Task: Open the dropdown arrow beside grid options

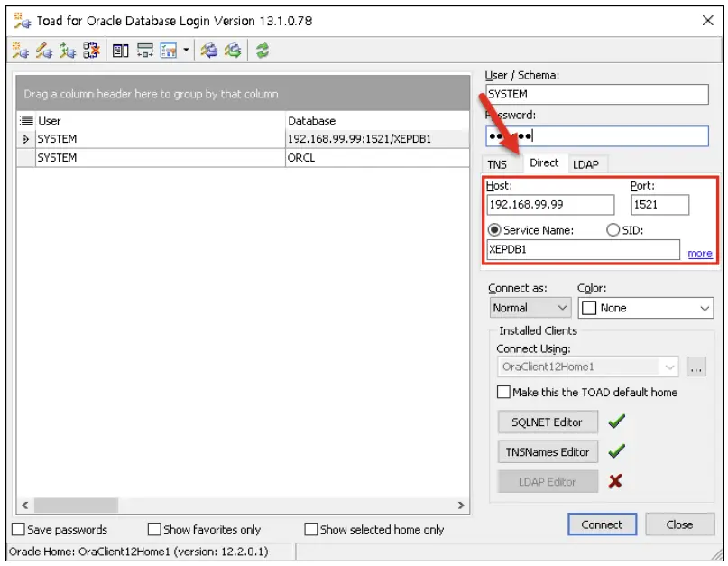Action: point(186,50)
